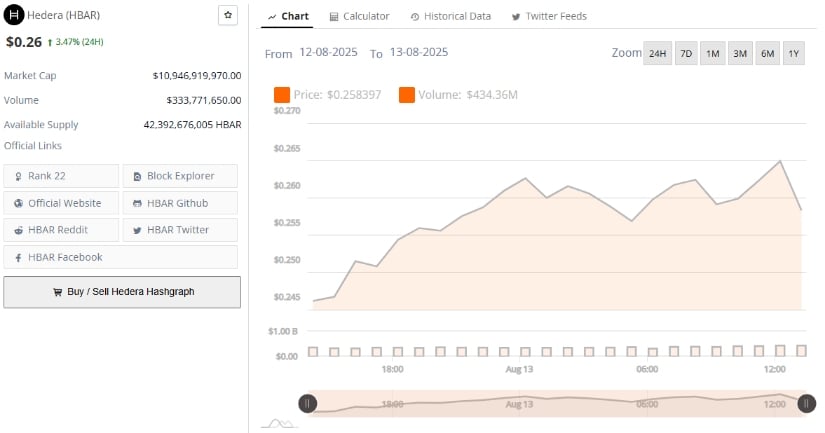
Task: Click the price peak near 12:00 on chart
Action: 780,161
